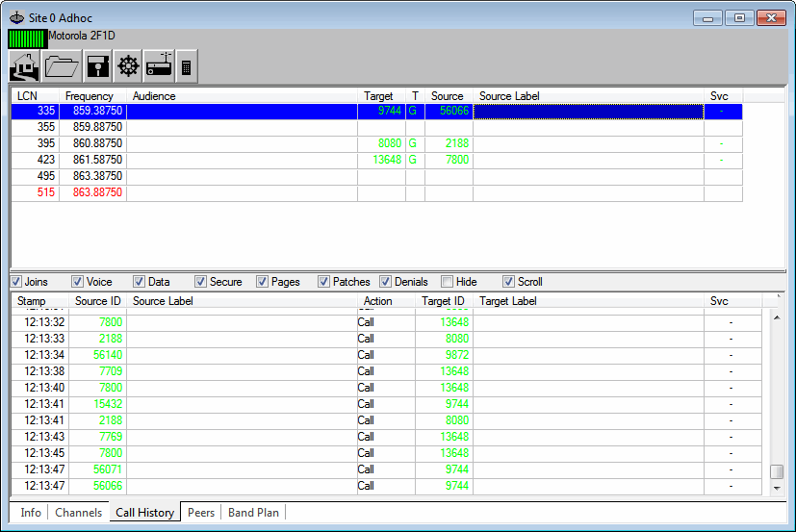Select the LCN 495 row
Image resolution: width=796 pixels, height=532 pixels.
click(376, 176)
